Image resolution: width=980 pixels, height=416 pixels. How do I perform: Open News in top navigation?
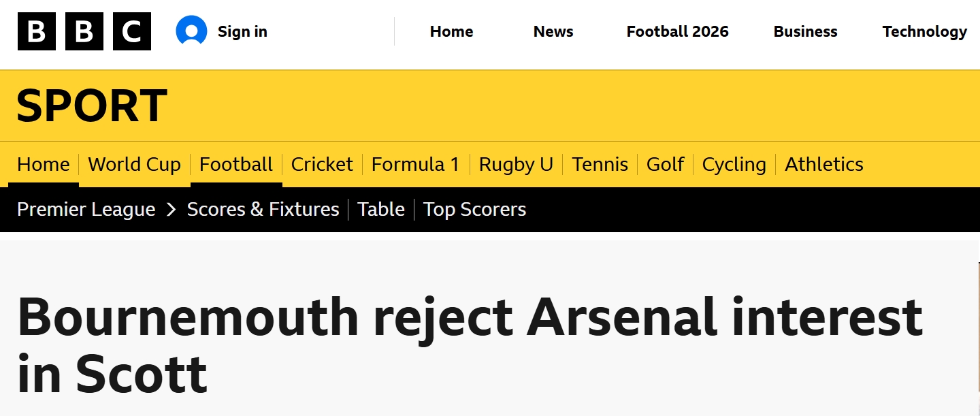point(553,31)
